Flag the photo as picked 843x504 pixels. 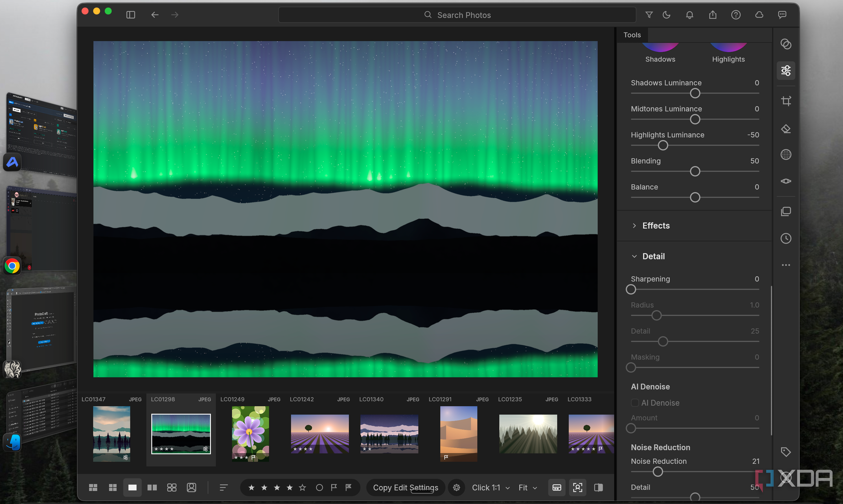tap(334, 488)
